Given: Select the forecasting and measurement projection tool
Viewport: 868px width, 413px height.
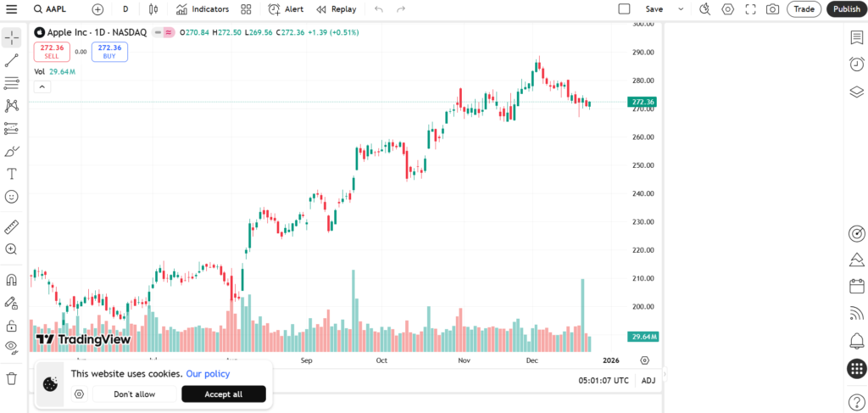Looking at the screenshot, I should coord(12,128).
